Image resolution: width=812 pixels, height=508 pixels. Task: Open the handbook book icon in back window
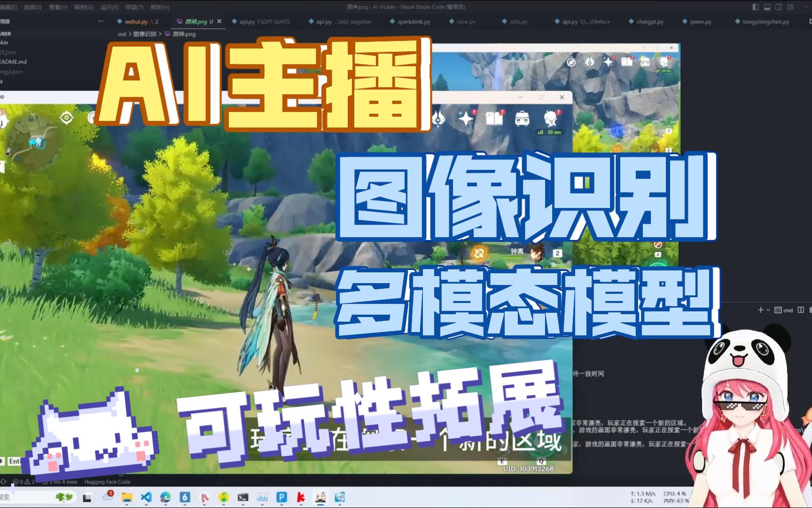pyautogui.click(x=627, y=61)
